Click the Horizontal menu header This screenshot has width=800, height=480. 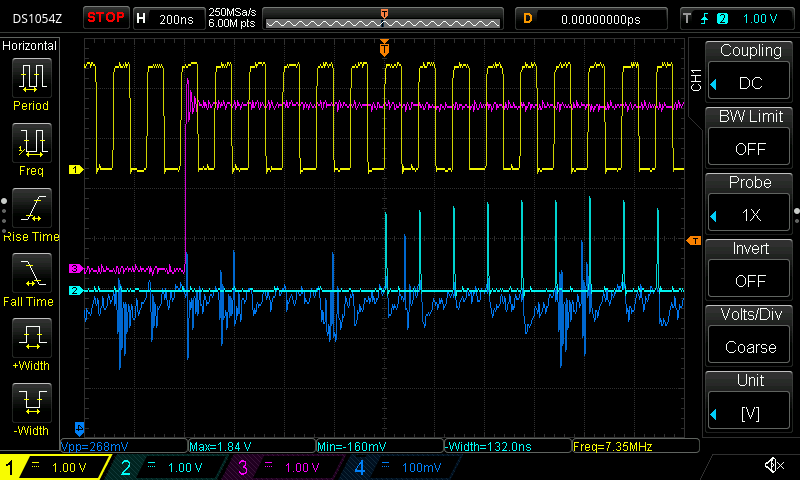30,46
